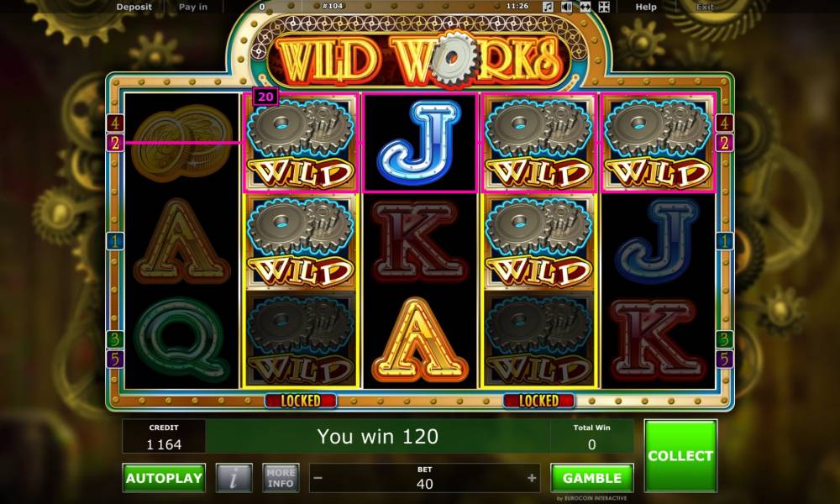Select payline 4 marker on left side
The height and width of the screenshot is (504, 840).
tap(114, 123)
